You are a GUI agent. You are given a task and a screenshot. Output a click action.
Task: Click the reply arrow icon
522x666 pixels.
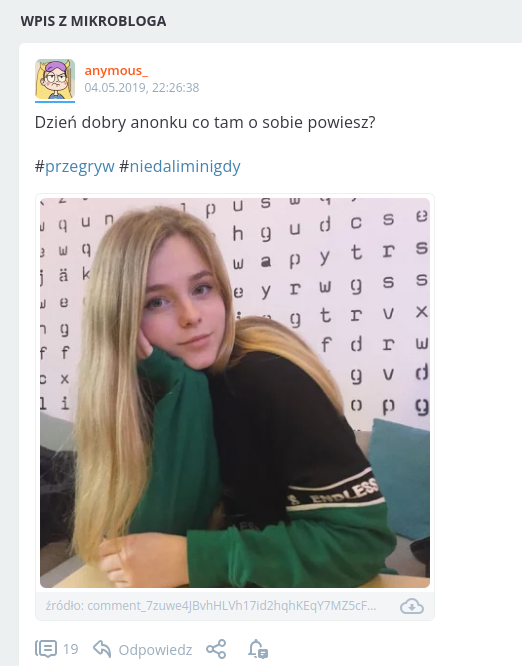pyautogui.click(x=102, y=649)
